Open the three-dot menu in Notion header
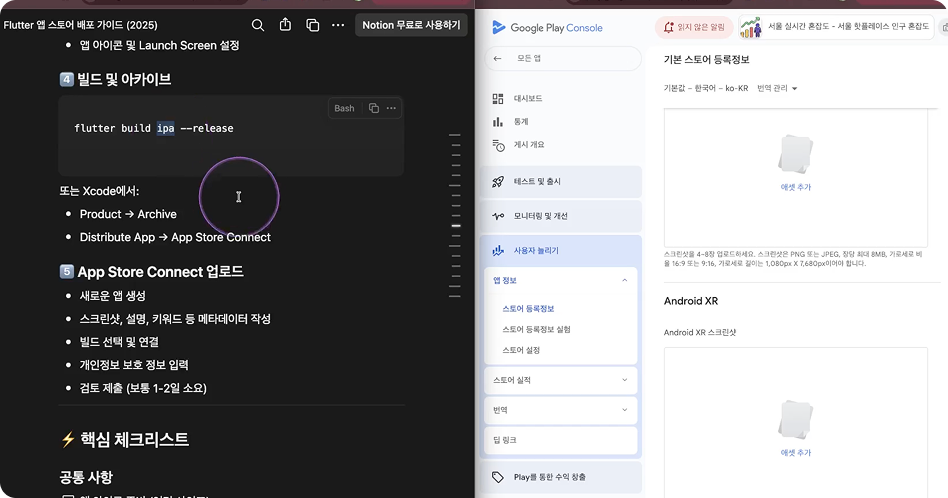 click(x=338, y=25)
